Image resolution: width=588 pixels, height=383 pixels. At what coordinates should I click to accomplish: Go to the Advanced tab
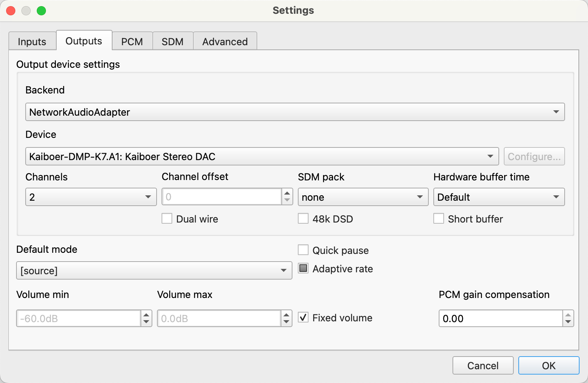tap(225, 41)
